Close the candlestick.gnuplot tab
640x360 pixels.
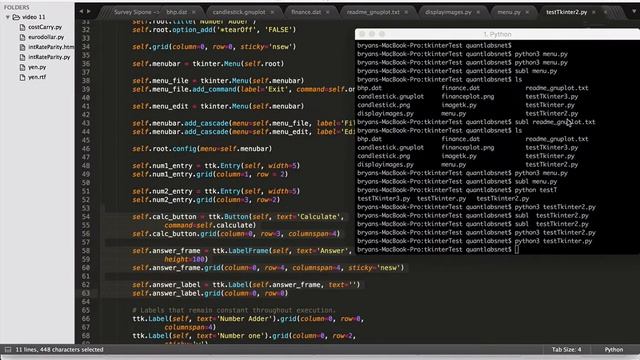click(x=272, y=12)
